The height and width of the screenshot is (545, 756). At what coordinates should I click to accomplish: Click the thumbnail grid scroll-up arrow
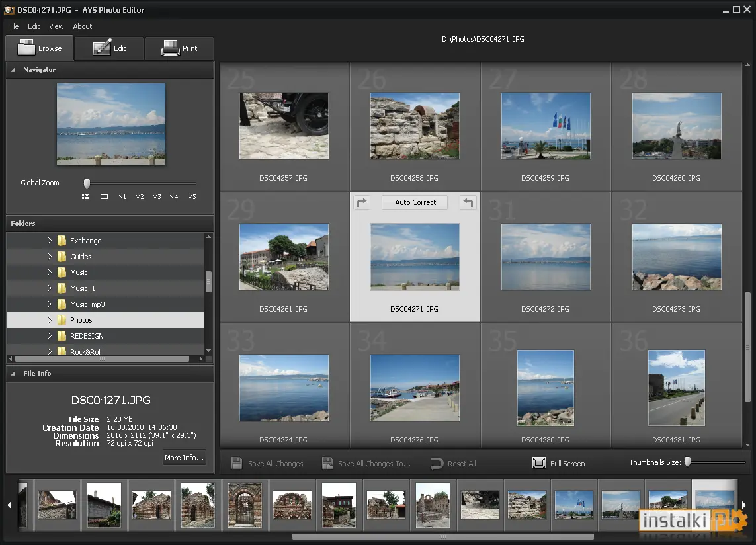coord(747,65)
